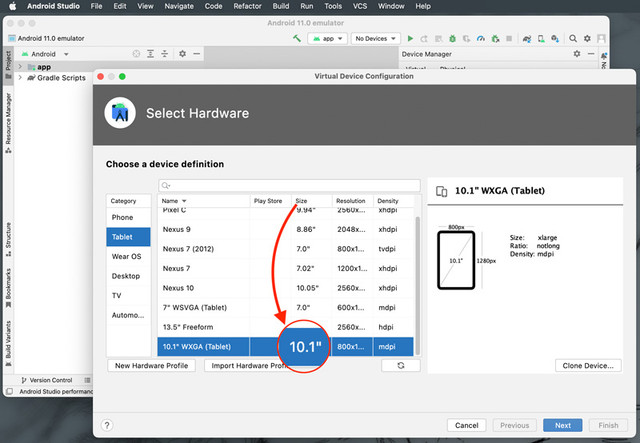This screenshot has width=640, height=443.
Task: Hide the Device Manager panel
Action: click(591, 53)
